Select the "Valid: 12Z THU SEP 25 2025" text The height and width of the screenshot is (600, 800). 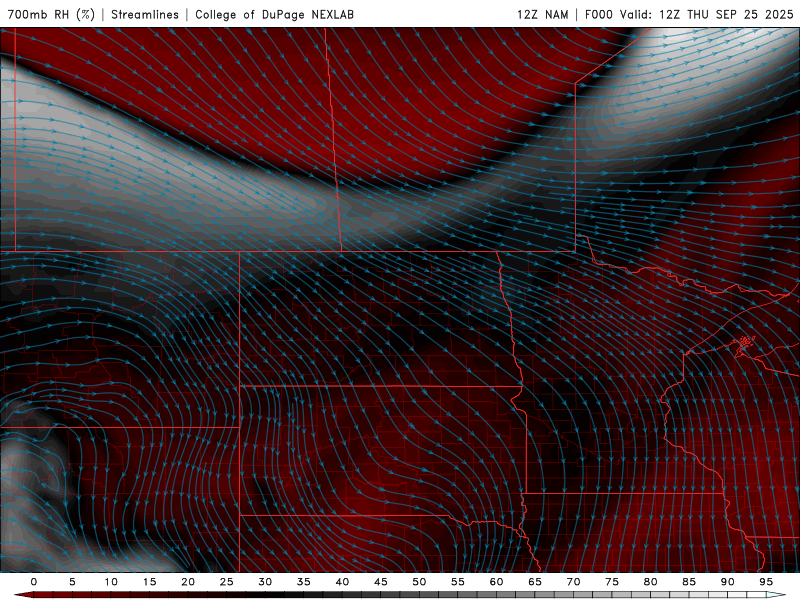707,14
